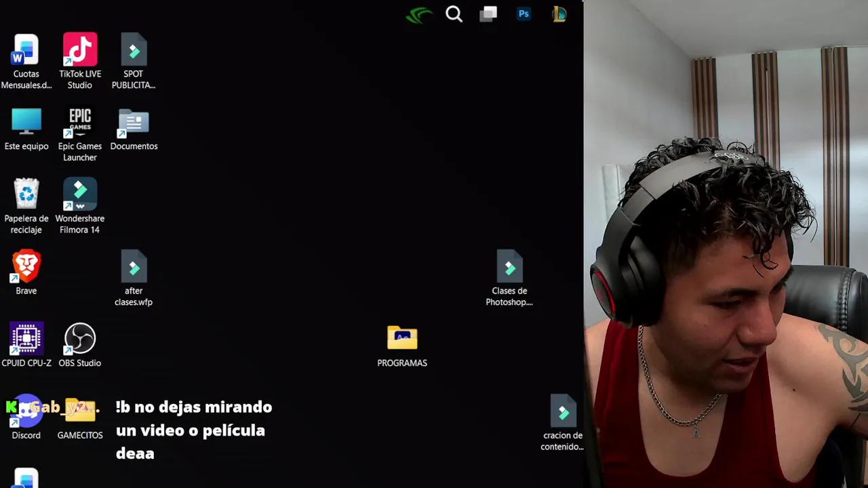Select the Documentos folder shortcut
This screenshot has width=868, height=488.
134,129
